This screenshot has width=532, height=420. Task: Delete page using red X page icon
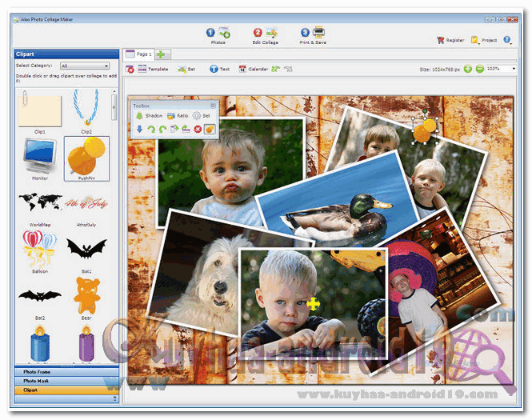pos(130,70)
